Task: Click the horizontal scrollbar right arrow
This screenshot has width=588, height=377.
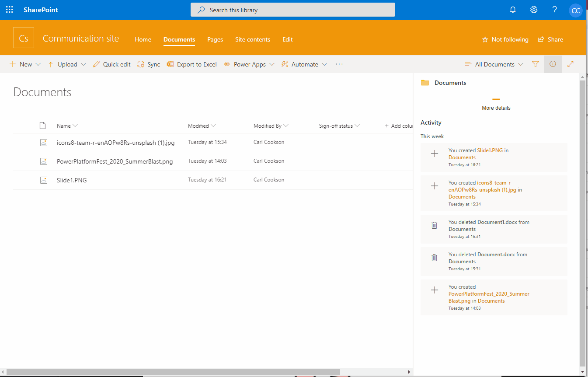Action: tap(409, 372)
